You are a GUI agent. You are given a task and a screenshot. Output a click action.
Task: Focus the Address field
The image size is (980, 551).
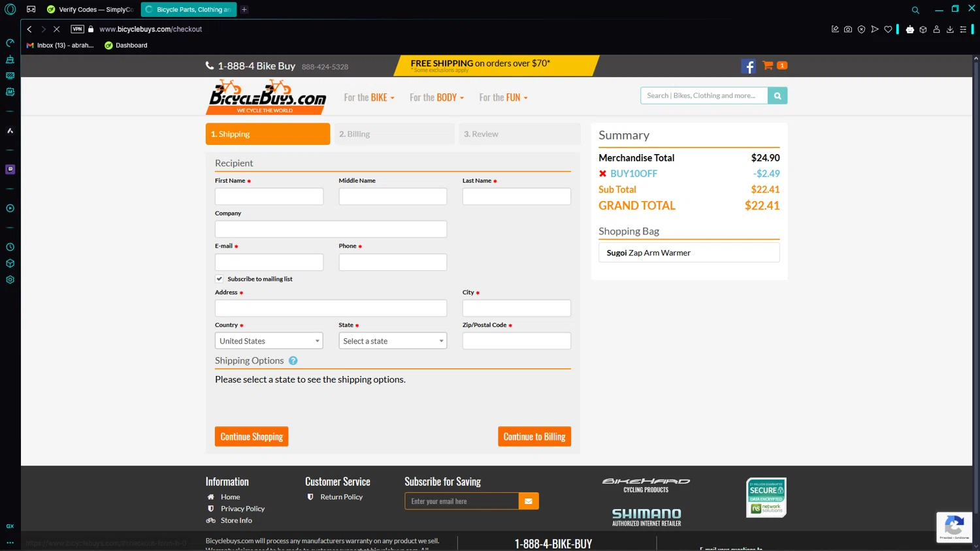pyautogui.click(x=331, y=308)
